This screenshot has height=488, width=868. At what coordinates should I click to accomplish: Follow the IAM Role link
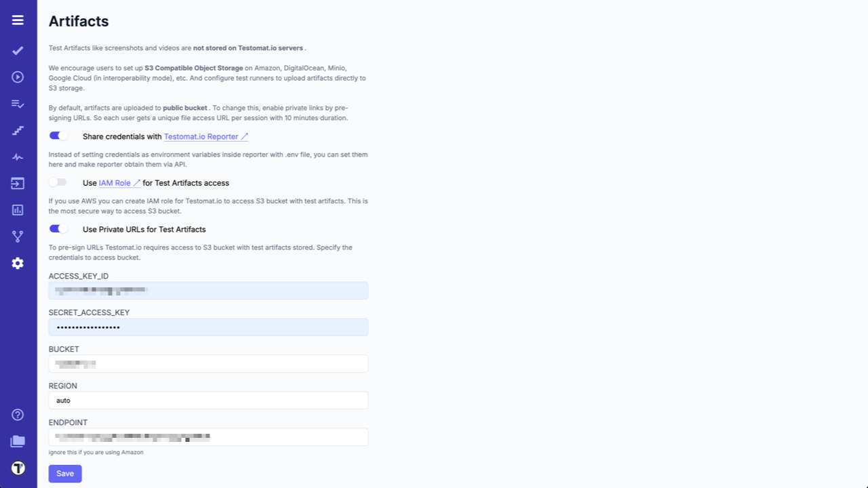(119, 183)
